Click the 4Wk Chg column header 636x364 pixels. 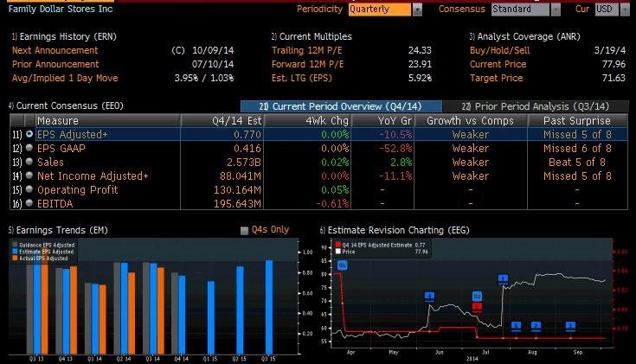click(307, 121)
